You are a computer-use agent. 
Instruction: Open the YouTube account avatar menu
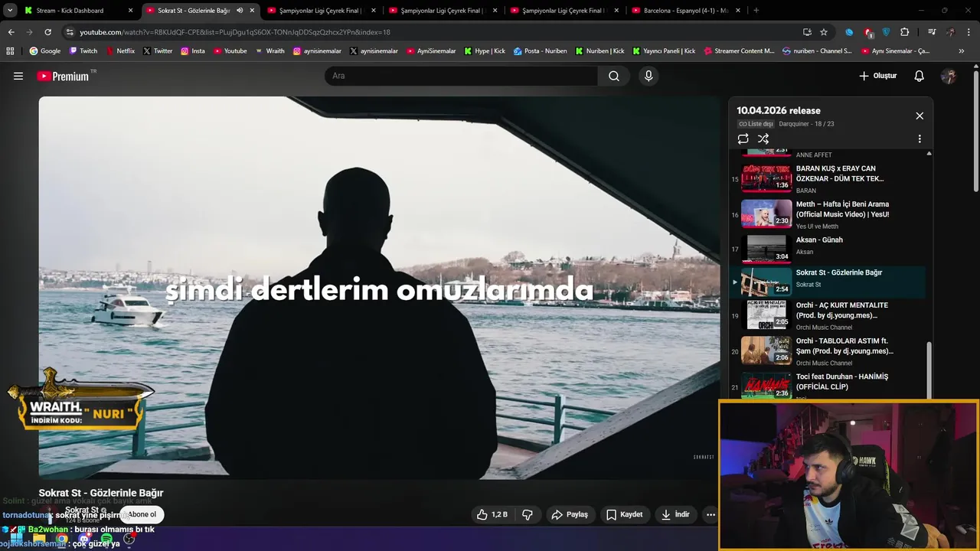pos(949,76)
